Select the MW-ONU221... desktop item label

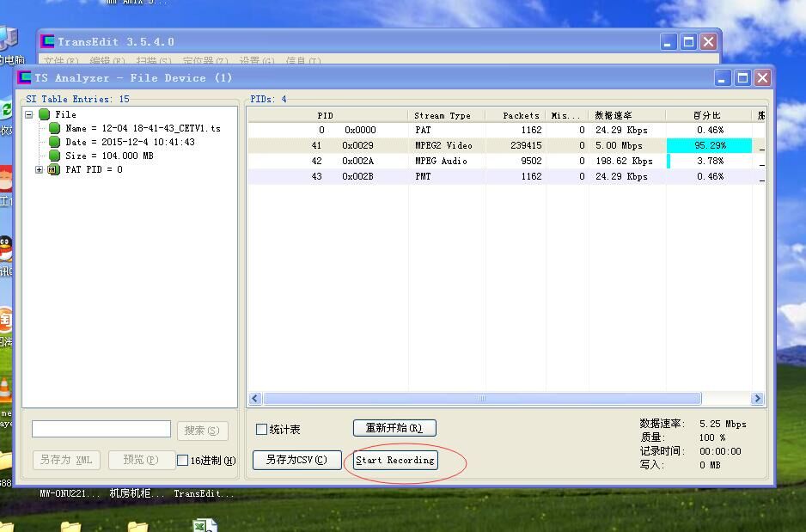click(x=70, y=493)
